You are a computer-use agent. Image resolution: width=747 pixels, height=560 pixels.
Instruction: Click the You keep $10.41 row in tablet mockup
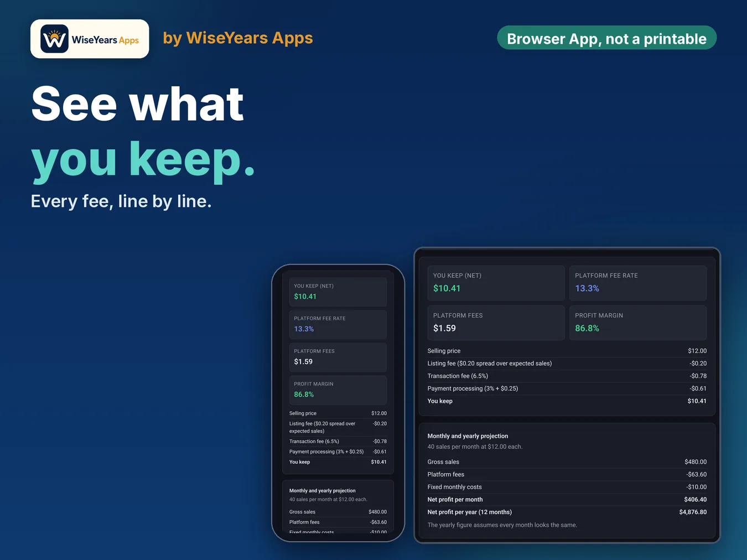pyautogui.click(x=567, y=401)
